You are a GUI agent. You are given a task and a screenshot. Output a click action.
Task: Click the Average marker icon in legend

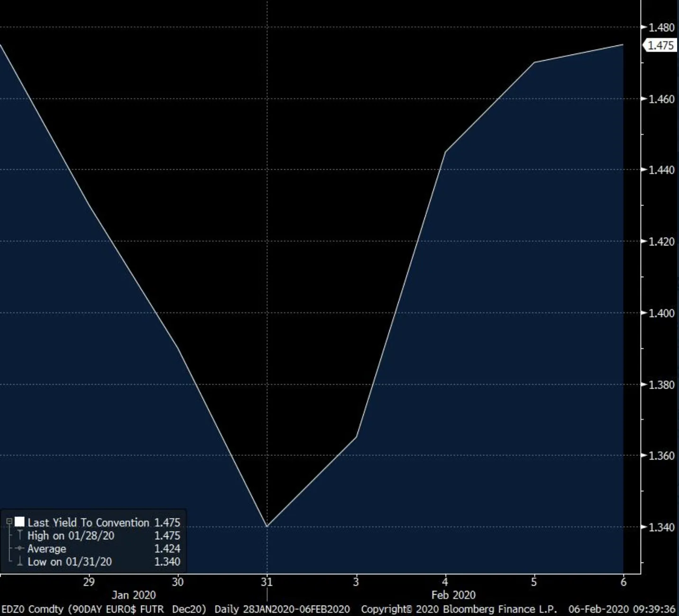(x=19, y=549)
